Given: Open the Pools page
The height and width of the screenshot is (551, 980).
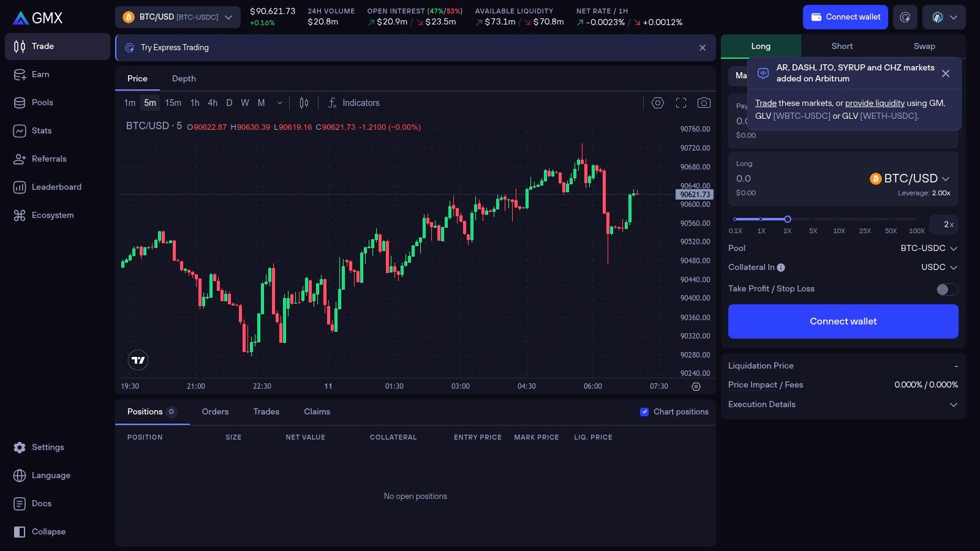Looking at the screenshot, I should [x=58, y=103].
